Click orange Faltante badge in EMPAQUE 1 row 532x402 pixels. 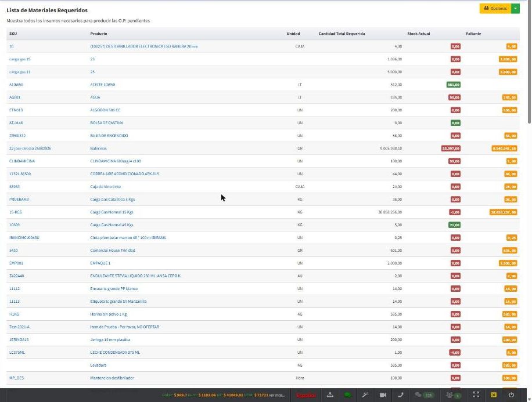[508, 263]
